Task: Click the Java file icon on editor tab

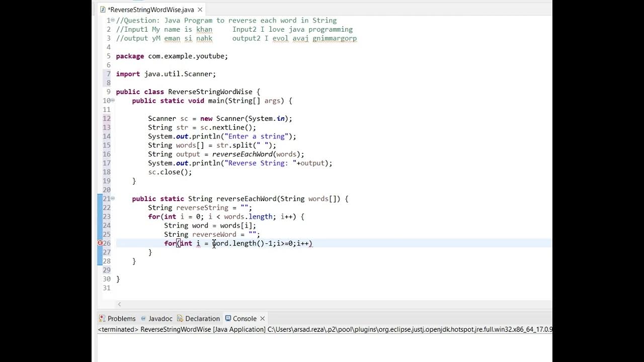Action: 103,10
